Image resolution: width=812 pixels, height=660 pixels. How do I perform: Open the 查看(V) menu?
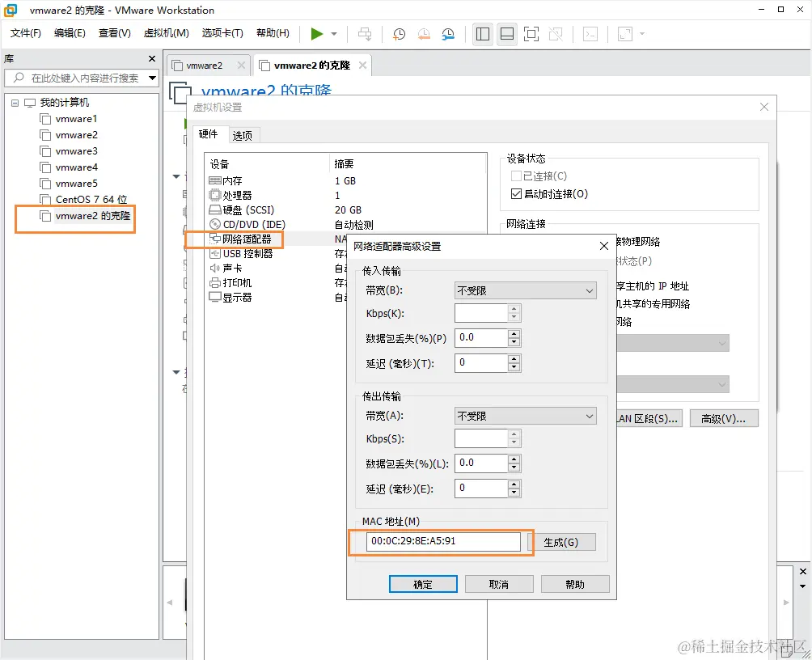(x=115, y=33)
